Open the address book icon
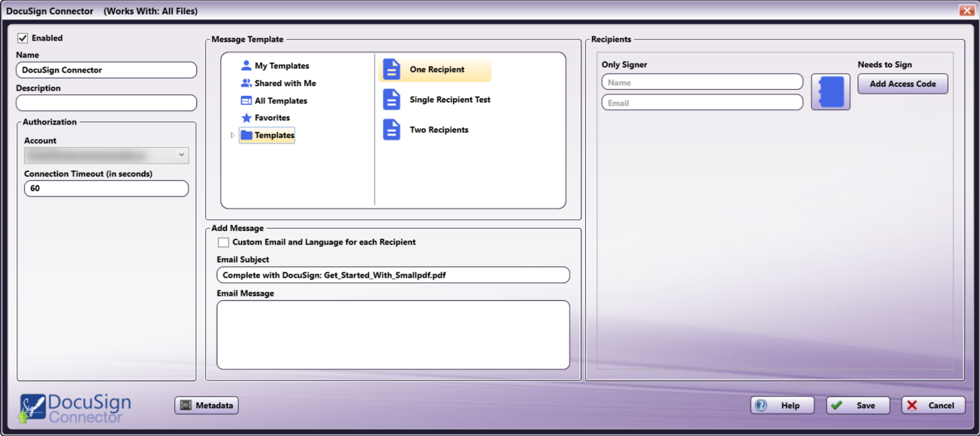This screenshot has width=980, height=436. (x=831, y=92)
